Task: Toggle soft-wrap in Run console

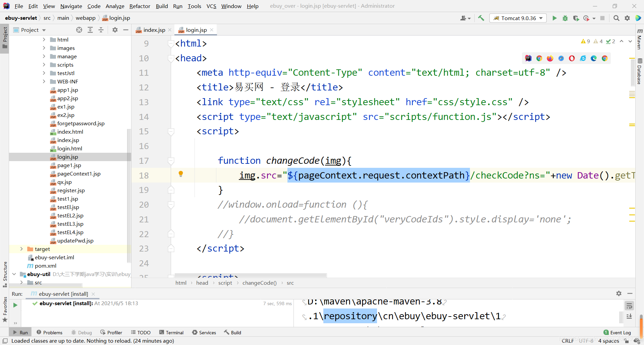Action: (629, 305)
